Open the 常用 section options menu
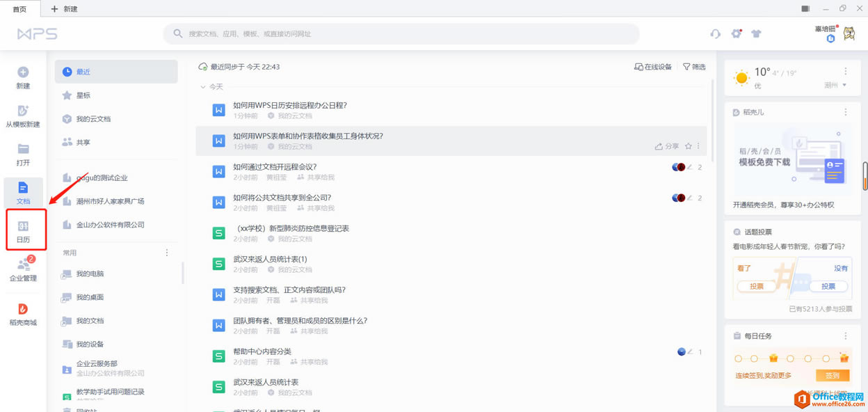This screenshot has height=412, width=868. 167,253
